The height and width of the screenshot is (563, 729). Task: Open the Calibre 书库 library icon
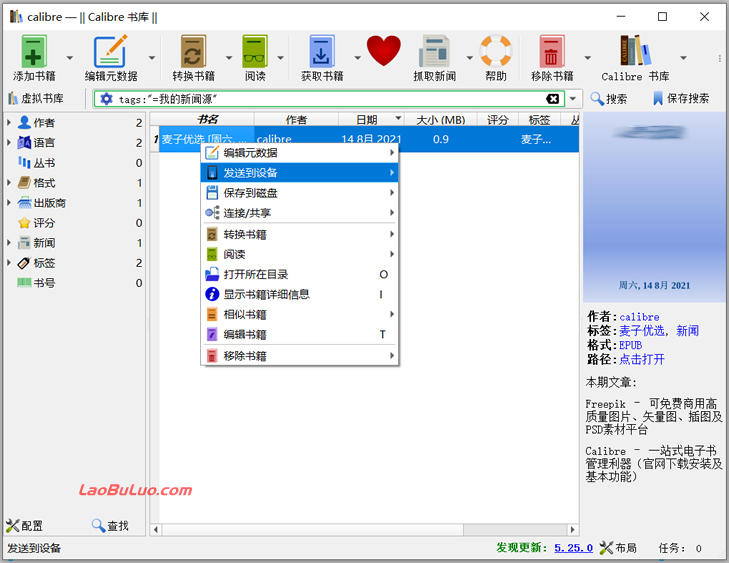pyautogui.click(x=635, y=50)
